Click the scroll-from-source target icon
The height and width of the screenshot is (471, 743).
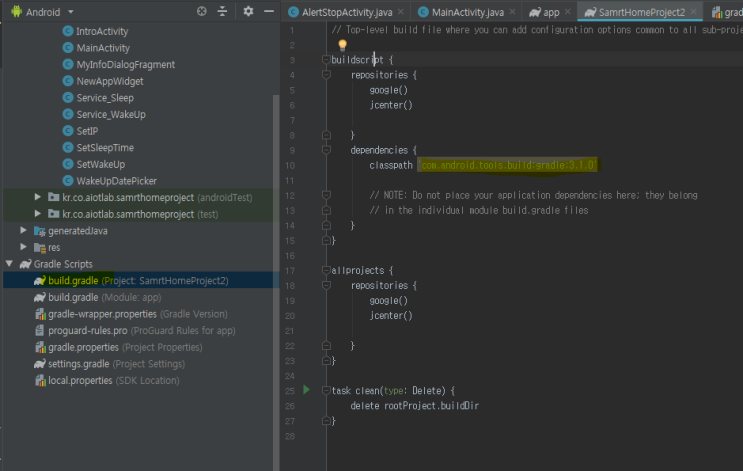[201, 11]
